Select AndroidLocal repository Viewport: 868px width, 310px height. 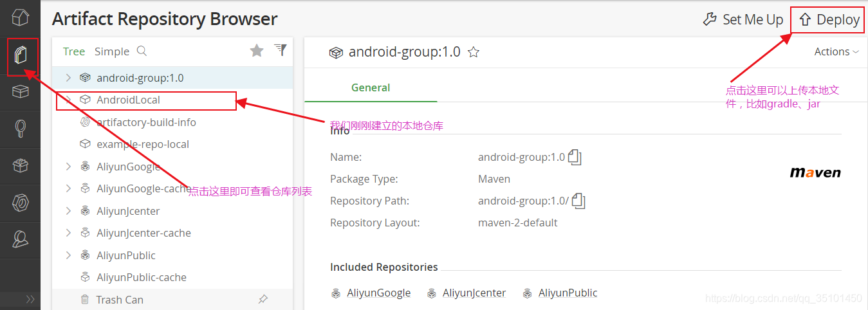129,100
